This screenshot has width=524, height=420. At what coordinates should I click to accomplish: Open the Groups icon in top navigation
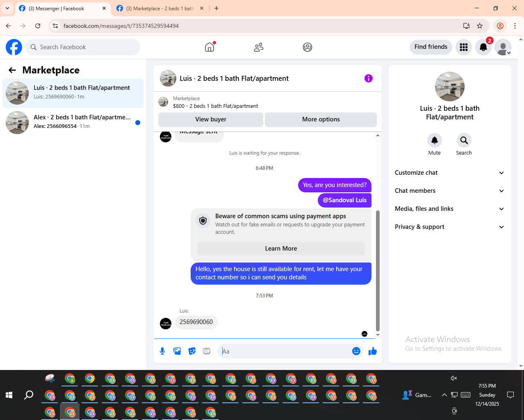coord(308,47)
